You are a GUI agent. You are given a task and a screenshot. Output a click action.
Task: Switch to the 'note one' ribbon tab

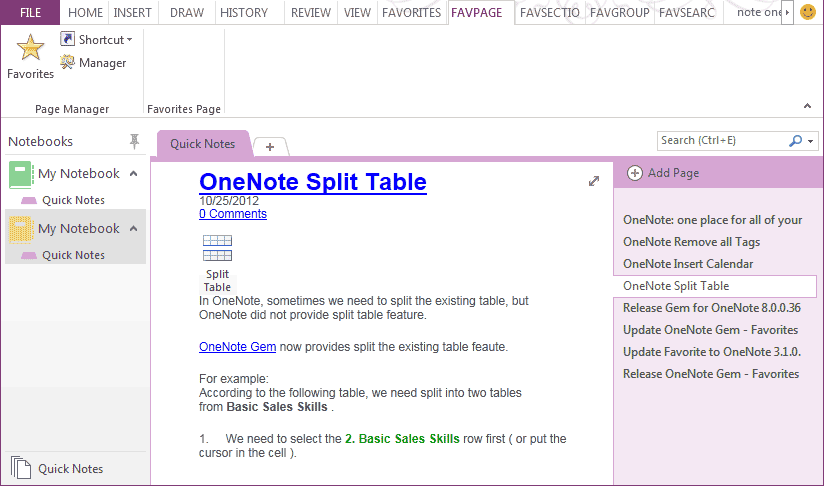[759, 12]
